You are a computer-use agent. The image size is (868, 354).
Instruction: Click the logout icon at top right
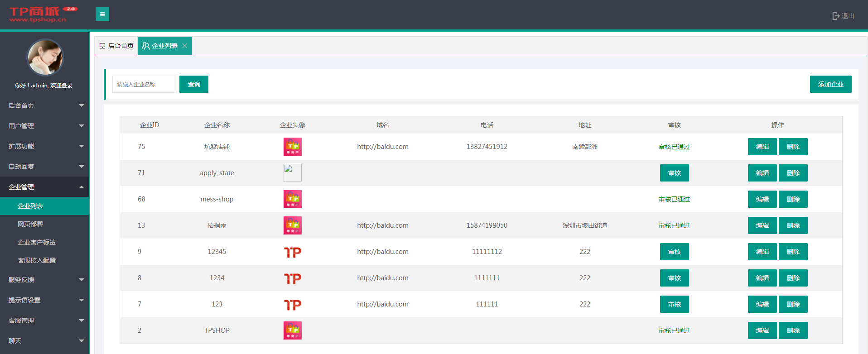pyautogui.click(x=836, y=16)
